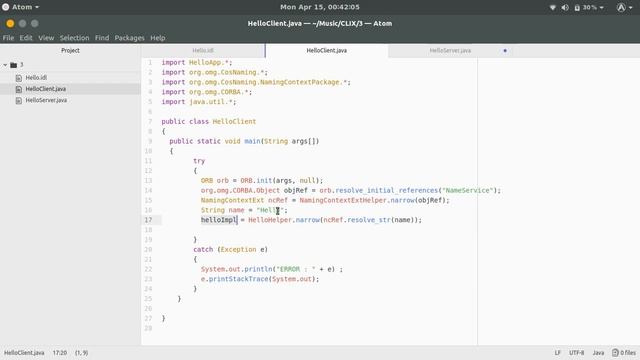Open HelloServer.java in the tree view
Screen dimensions: 640x360
click(46, 100)
